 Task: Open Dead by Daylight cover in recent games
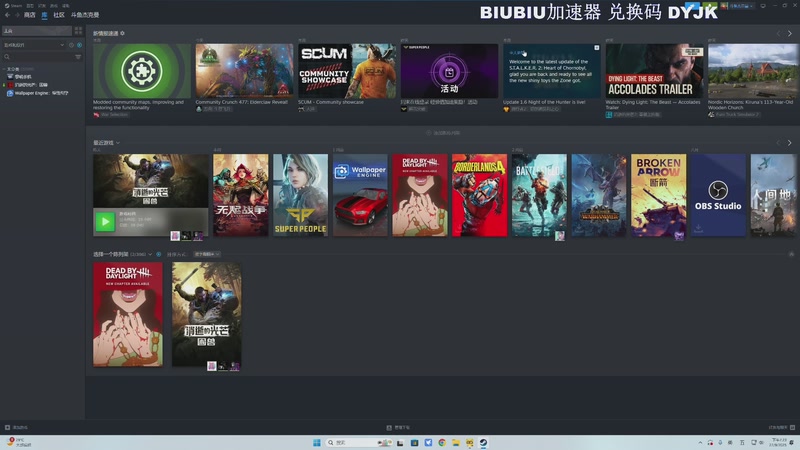tap(420, 195)
